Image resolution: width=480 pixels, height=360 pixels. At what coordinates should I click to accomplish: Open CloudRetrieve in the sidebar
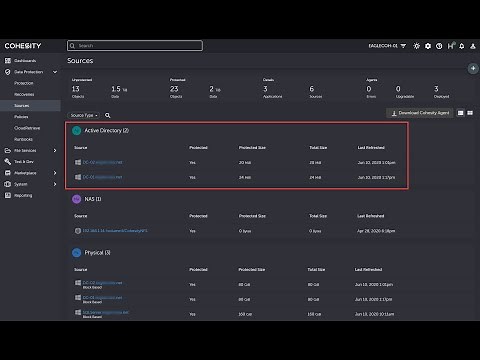point(27,128)
